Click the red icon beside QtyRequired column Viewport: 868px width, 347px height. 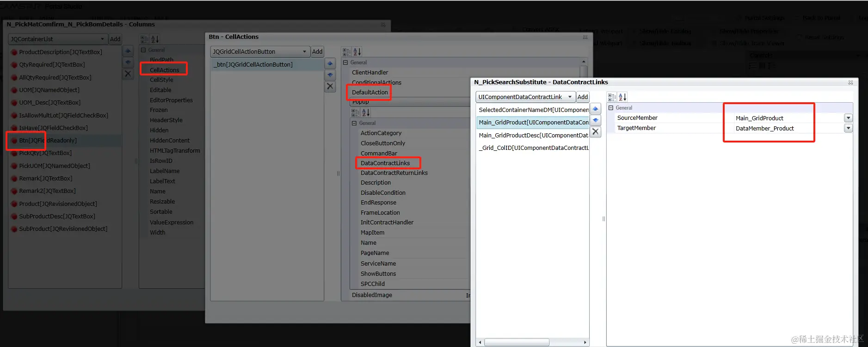[x=14, y=65]
